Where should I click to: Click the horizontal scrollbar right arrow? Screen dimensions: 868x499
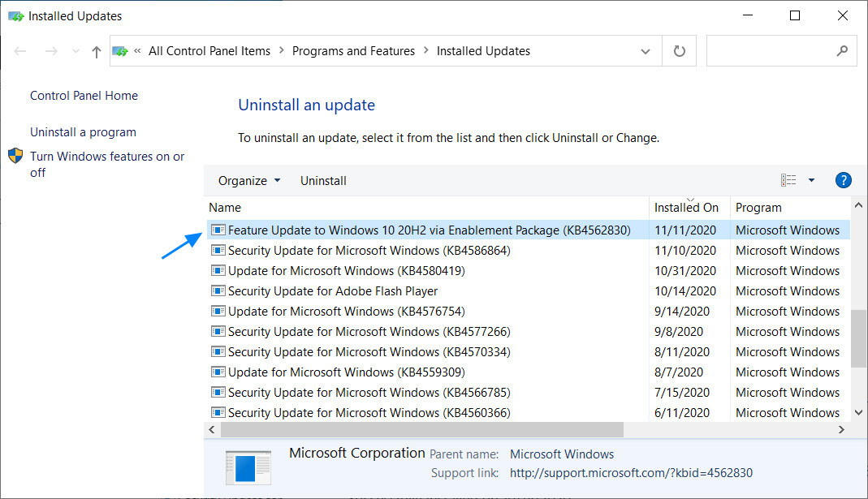(841, 429)
